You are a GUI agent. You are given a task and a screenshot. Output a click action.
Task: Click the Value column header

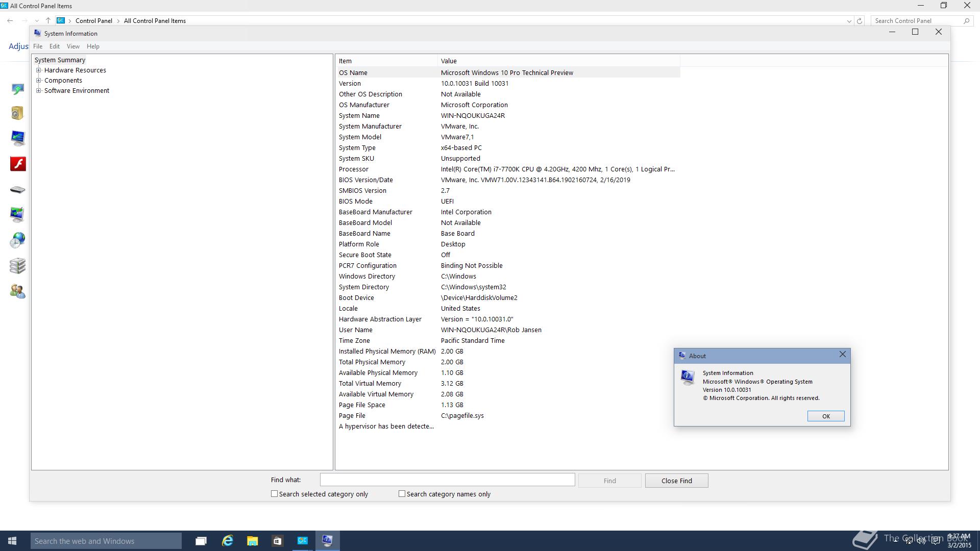559,61
